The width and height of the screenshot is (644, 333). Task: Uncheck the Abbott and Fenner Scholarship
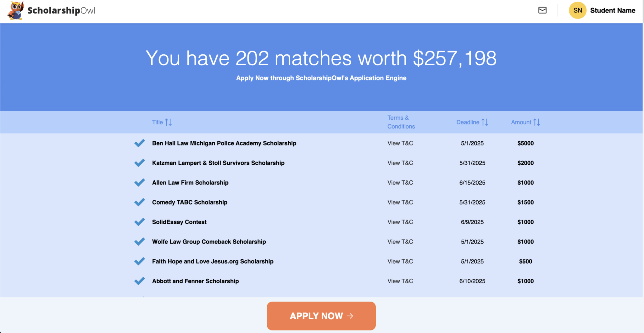pyautogui.click(x=139, y=281)
